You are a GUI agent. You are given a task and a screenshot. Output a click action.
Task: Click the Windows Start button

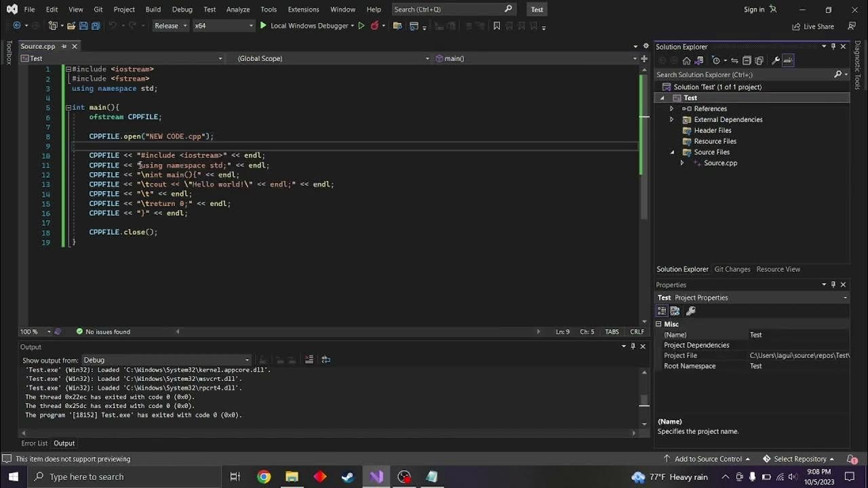[13, 476]
